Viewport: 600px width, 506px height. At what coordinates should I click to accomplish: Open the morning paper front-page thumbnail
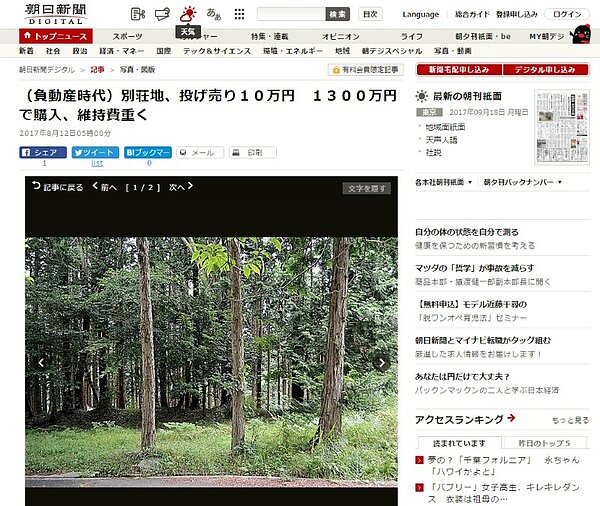coord(562,127)
